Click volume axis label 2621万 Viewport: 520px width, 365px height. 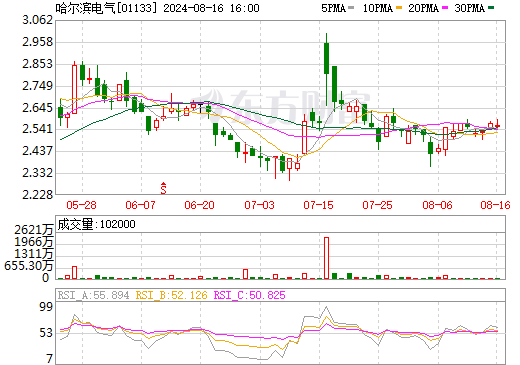pyautogui.click(x=34, y=230)
